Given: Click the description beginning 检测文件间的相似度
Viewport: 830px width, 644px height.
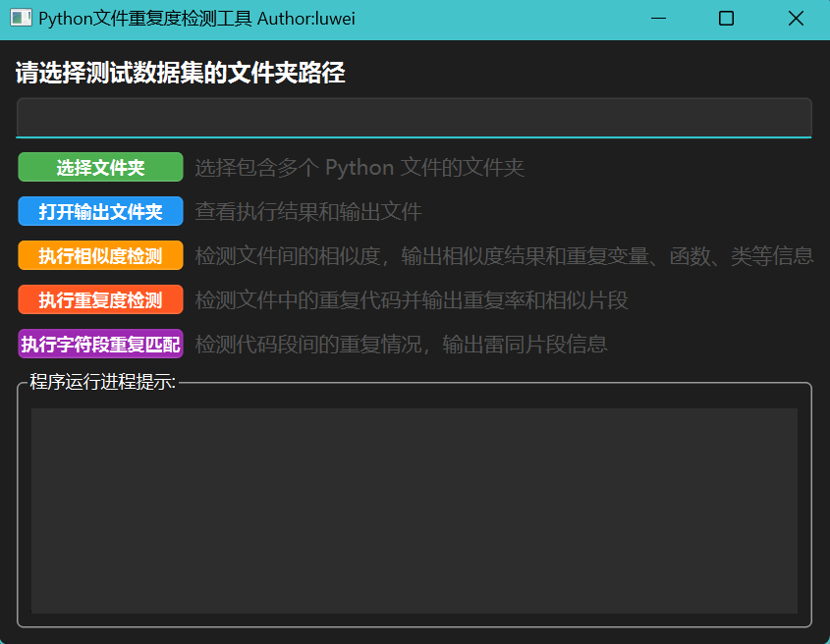Looking at the screenshot, I should coord(504,256).
